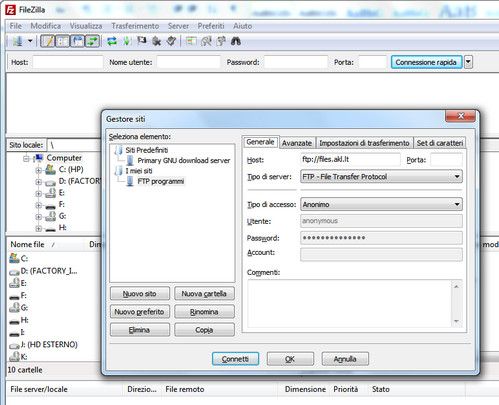Click the Nuovo preferito button
Viewport: 499px width, 405px height.
click(140, 312)
